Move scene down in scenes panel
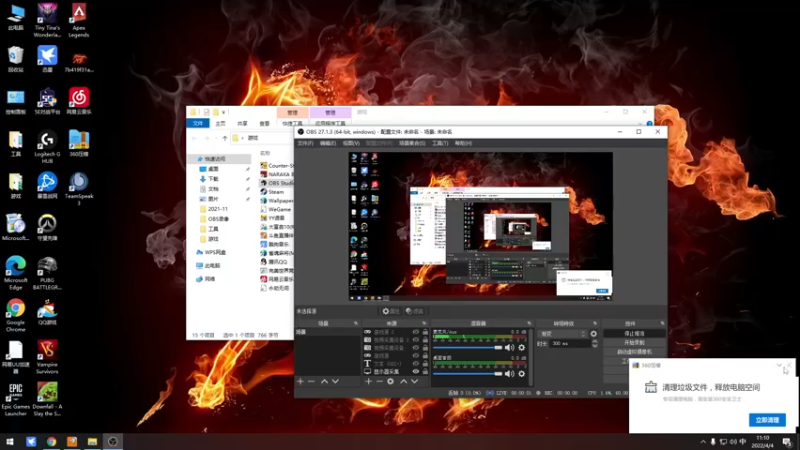The width and height of the screenshot is (800, 450). tap(335, 381)
